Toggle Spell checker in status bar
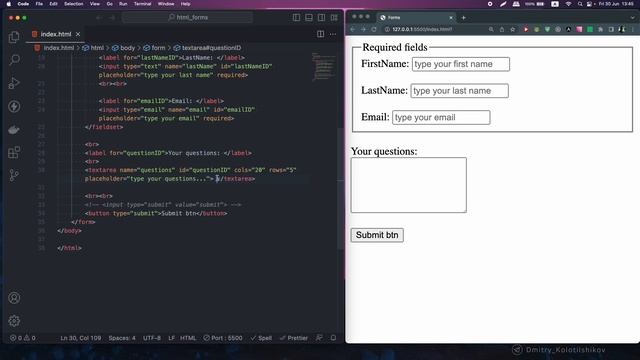Screen dimensions: 640x360 point(261,338)
